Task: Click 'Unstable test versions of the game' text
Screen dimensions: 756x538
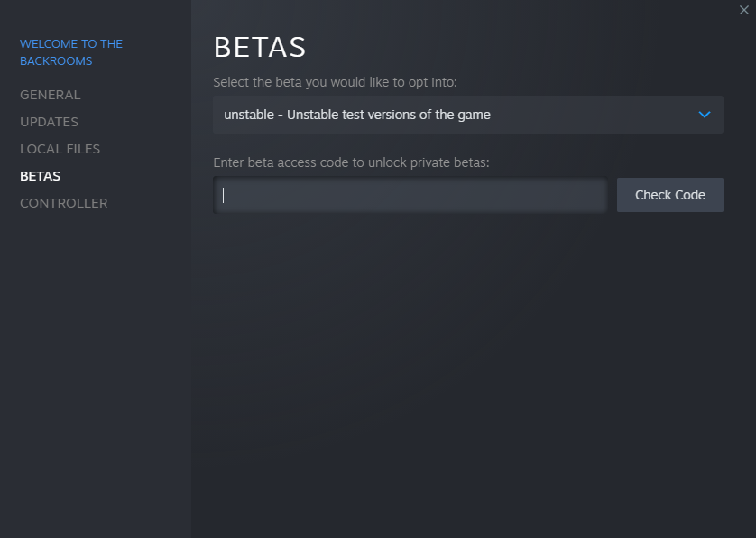Action: click(389, 115)
